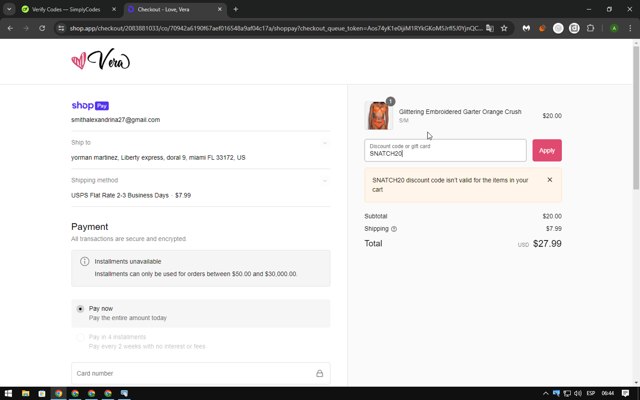The image size is (640, 400).
Task: Select the Checkout - Love, Vera tab
Action: [169, 9]
